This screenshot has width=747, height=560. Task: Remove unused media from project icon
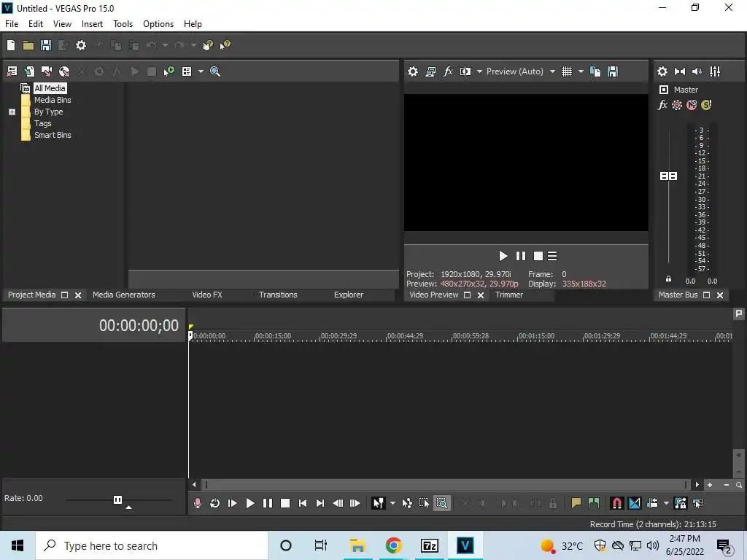pos(12,71)
